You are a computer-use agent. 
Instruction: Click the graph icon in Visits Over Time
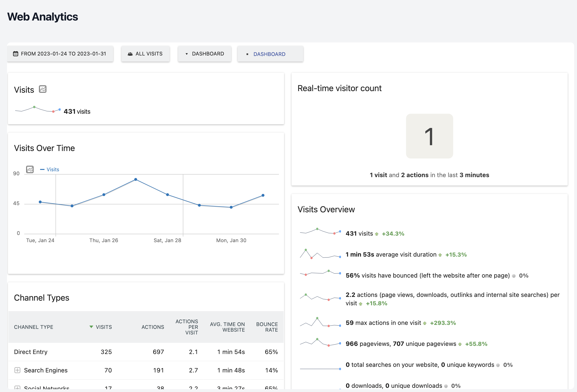30,169
